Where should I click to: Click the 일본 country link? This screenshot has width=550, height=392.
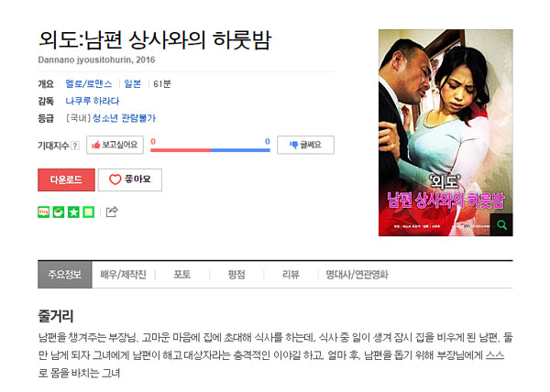pyautogui.click(x=133, y=83)
